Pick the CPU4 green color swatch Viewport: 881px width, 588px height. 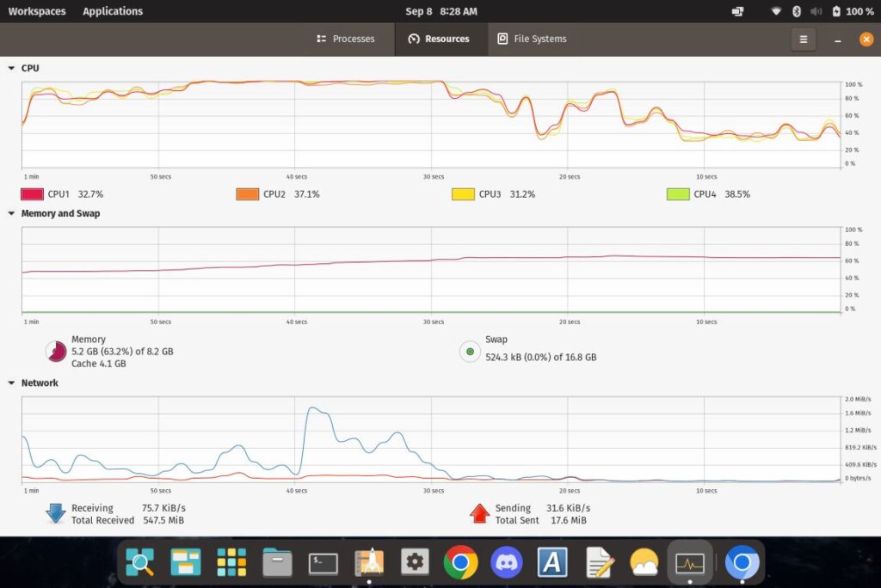(x=678, y=194)
